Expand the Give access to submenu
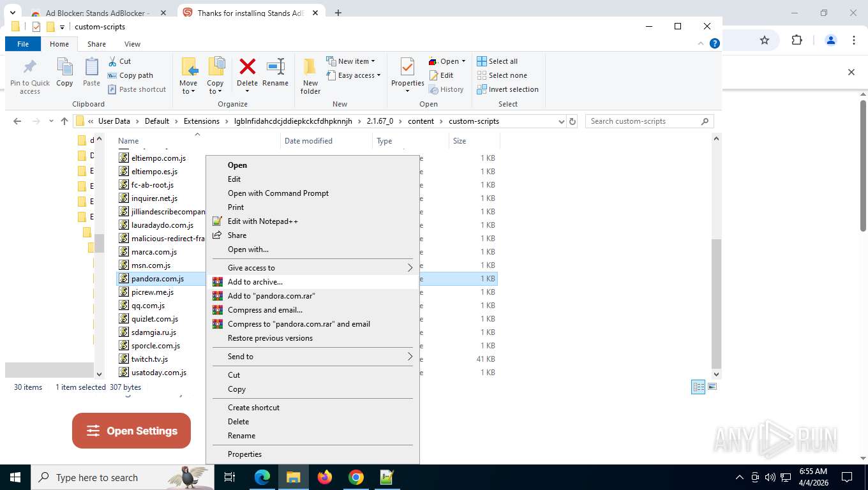This screenshot has width=868, height=490. click(313, 268)
